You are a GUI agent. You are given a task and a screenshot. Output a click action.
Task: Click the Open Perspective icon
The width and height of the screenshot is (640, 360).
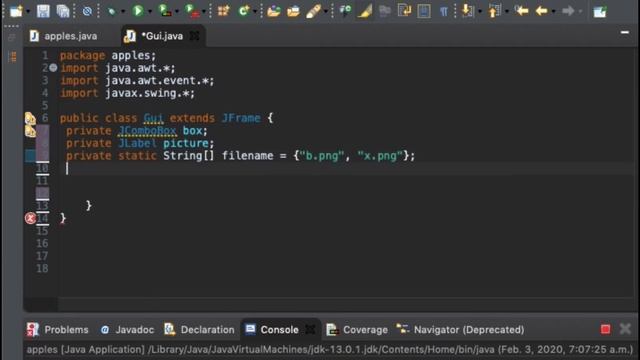click(x=600, y=11)
